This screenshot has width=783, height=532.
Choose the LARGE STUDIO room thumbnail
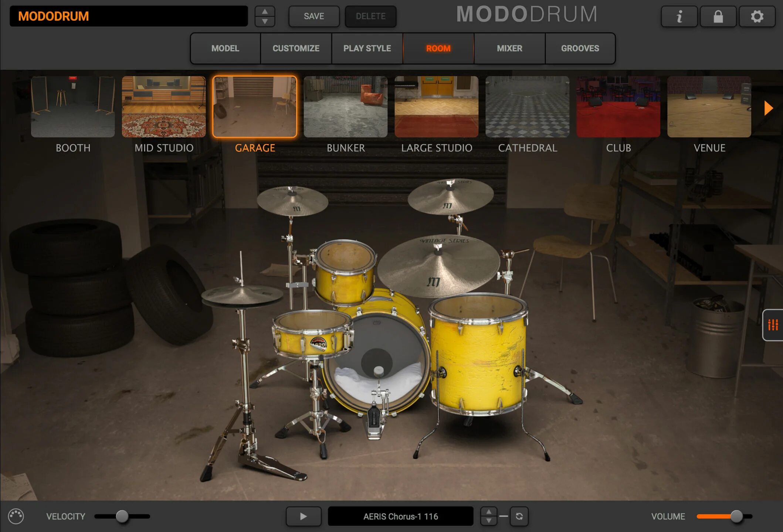point(437,107)
